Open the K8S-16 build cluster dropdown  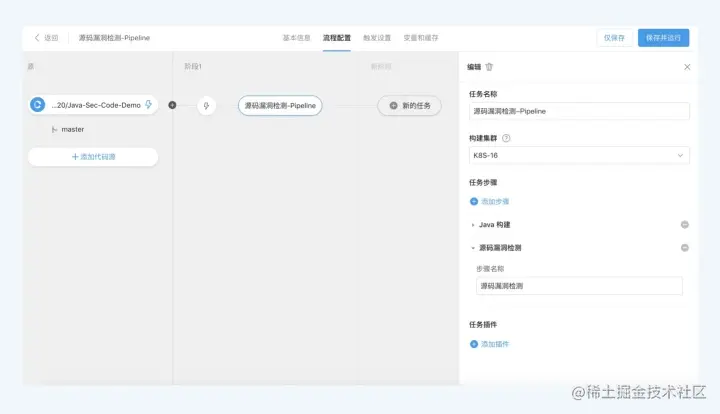point(579,156)
